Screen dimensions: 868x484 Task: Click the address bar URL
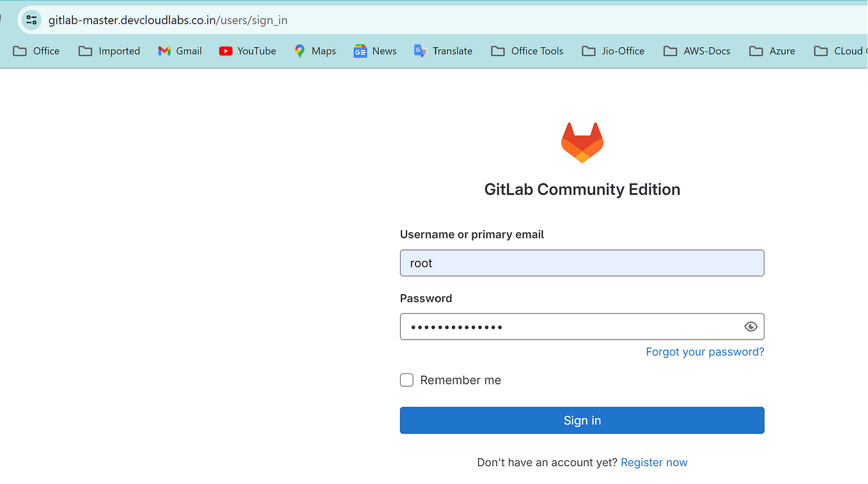tap(168, 20)
